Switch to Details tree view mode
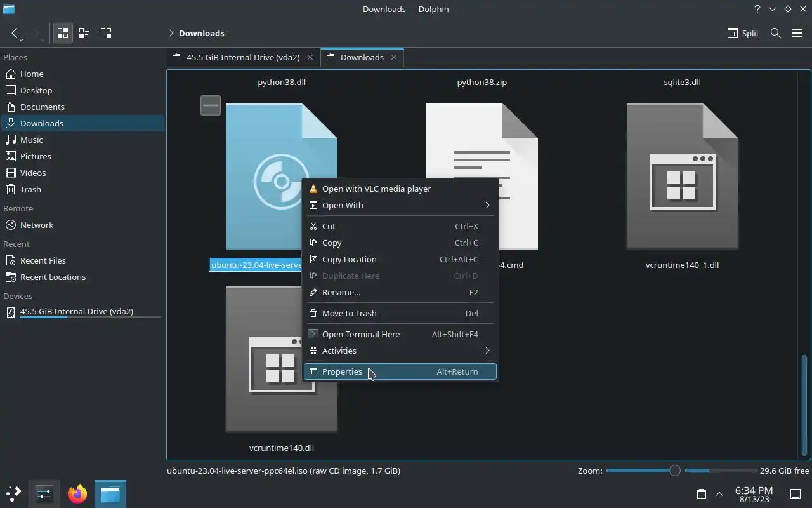Image resolution: width=812 pixels, height=508 pixels. pos(106,33)
